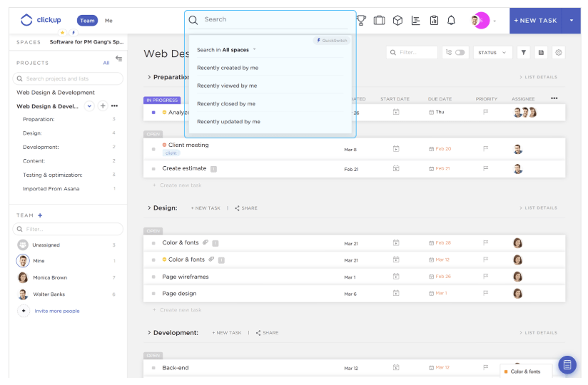
Task: Open notifications bell
Action: click(451, 21)
